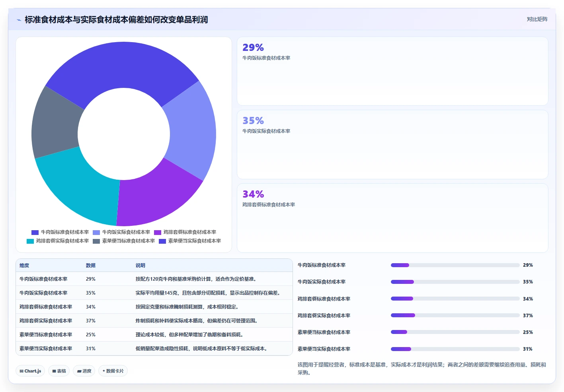Click the chart icon beside the page title

point(19,20)
